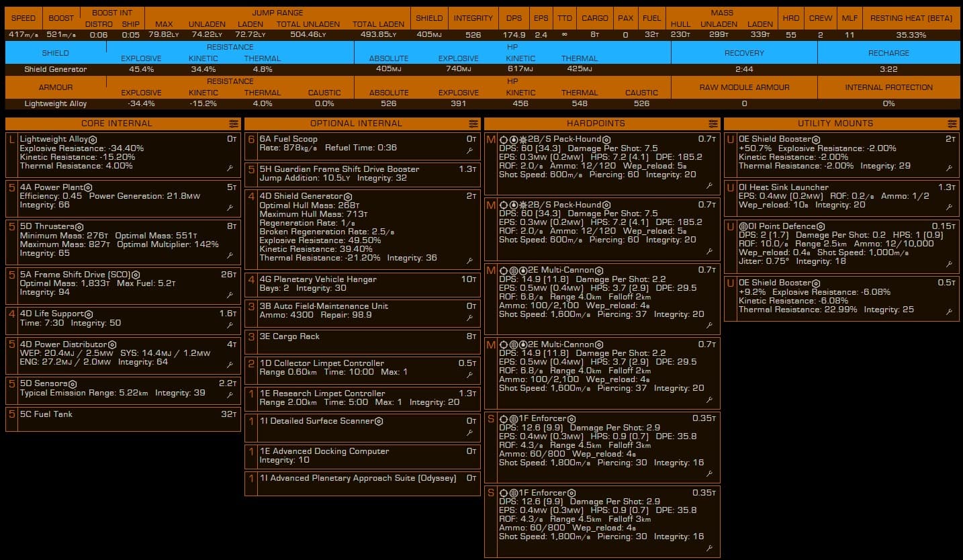Click the Hardpoints section settings icon
Image resolution: width=963 pixels, height=560 pixels.
pos(713,124)
